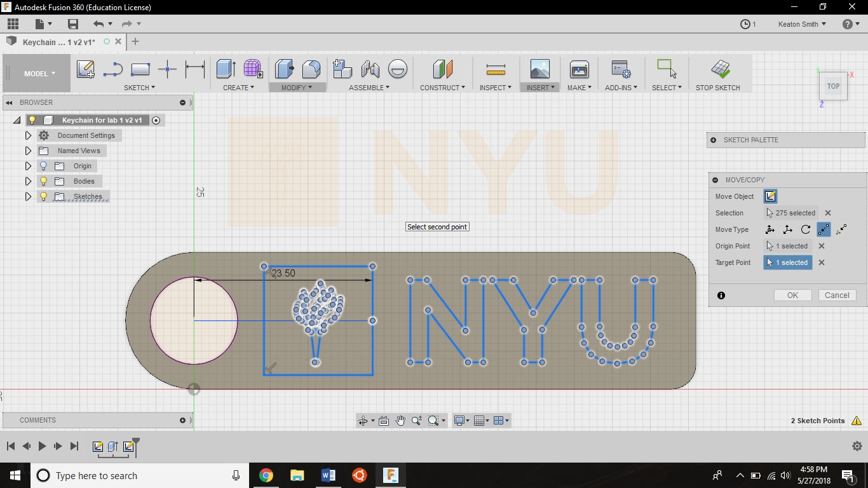868x488 pixels.
Task: Select the Zoom tool in navigation bar
Action: pos(417,421)
